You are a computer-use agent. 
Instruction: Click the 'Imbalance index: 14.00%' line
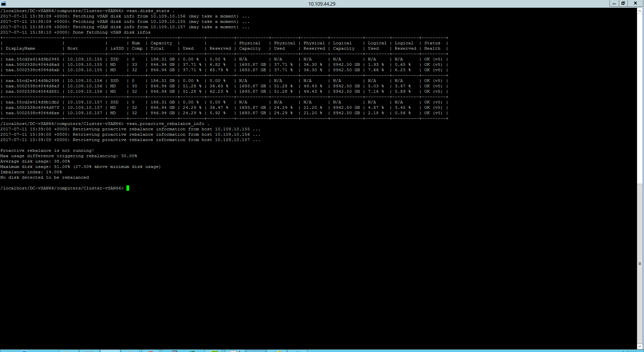coord(31,172)
